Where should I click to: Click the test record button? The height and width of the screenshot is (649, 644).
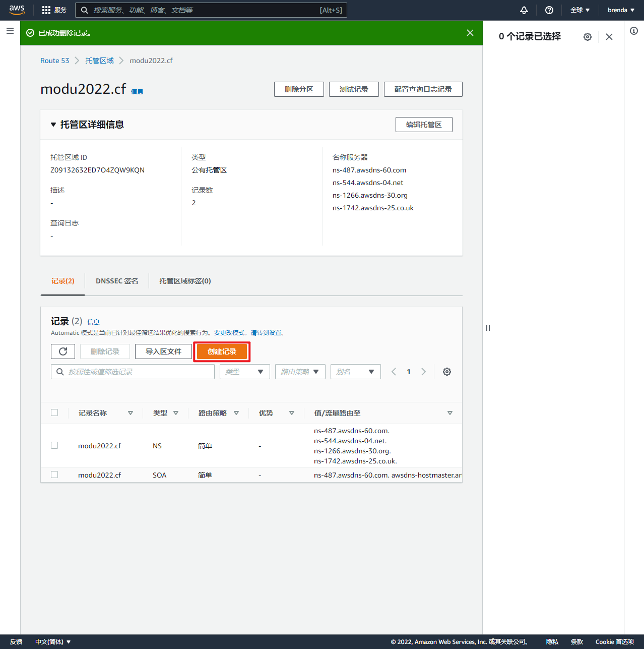pos(354,89)
